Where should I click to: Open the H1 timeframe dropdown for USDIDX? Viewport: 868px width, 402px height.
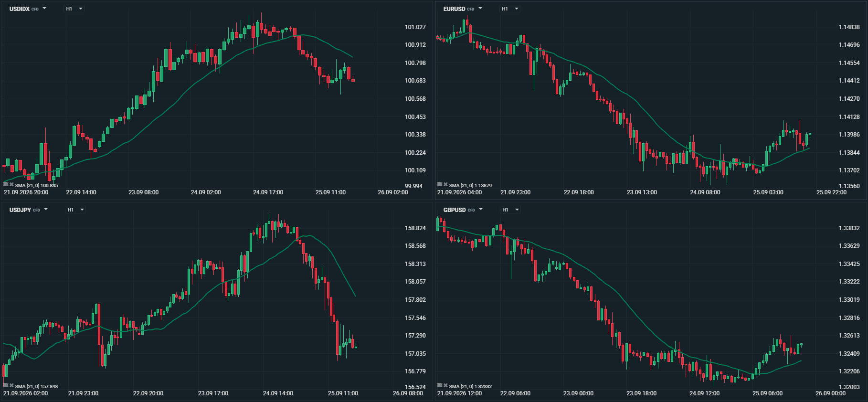click(74, 9)
